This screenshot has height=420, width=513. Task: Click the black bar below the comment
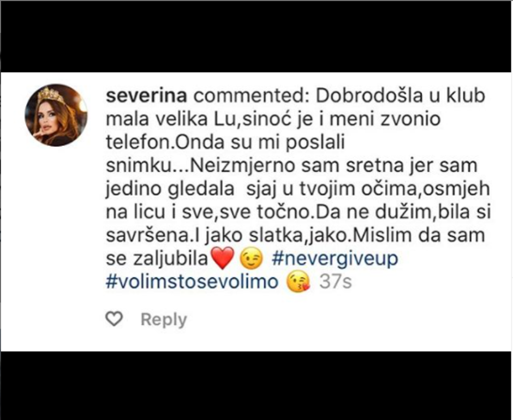point(256,386)
